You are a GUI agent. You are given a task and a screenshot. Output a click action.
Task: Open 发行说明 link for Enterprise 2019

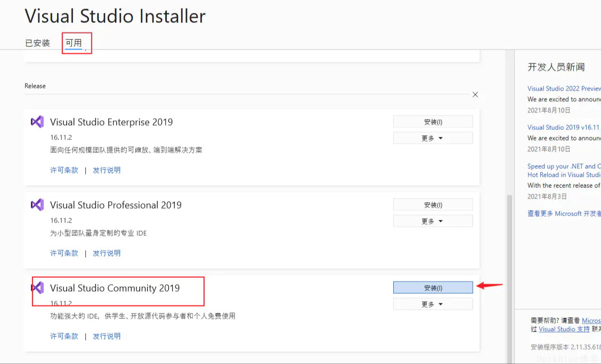coord(107,170)
